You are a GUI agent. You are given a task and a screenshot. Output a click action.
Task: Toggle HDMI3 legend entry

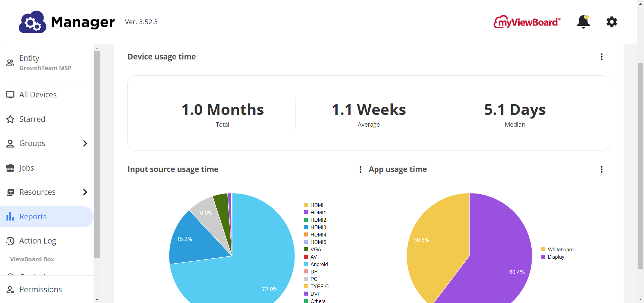tap(315, 227)
